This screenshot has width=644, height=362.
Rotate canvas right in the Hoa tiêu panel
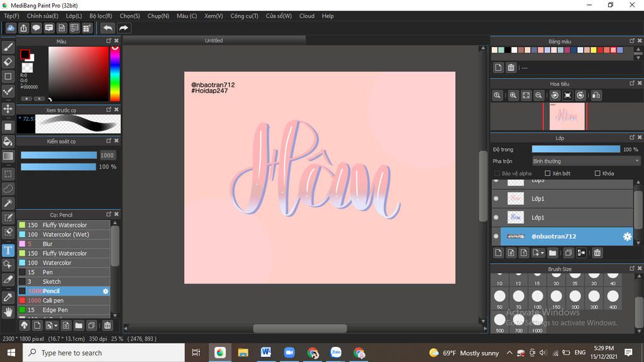tap(580, 96)
